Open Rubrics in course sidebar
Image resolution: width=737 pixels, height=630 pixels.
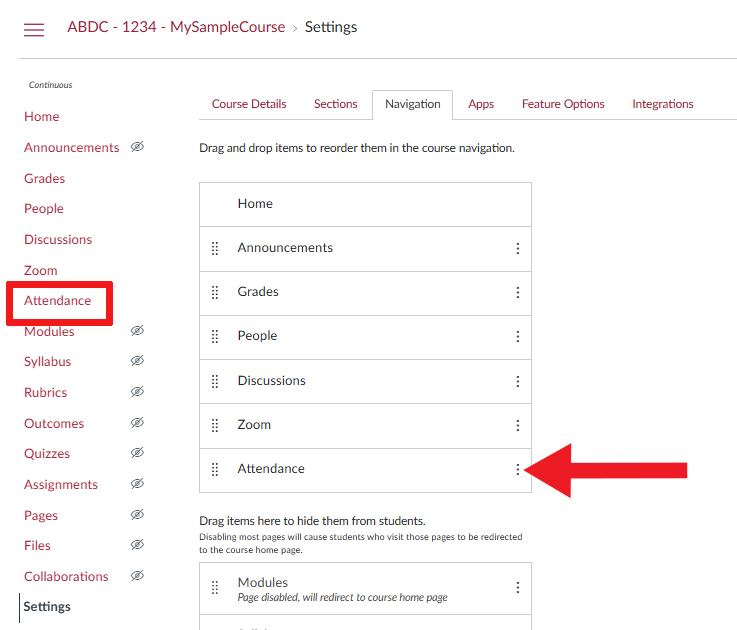(x=46, y=393)
